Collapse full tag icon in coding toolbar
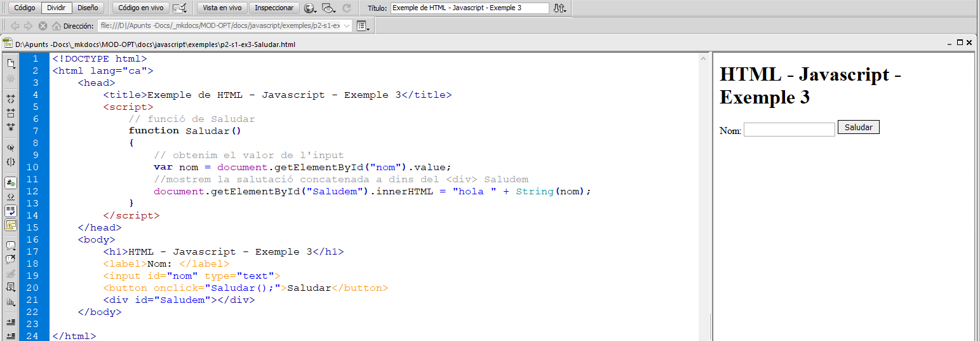 pos(11,98)
